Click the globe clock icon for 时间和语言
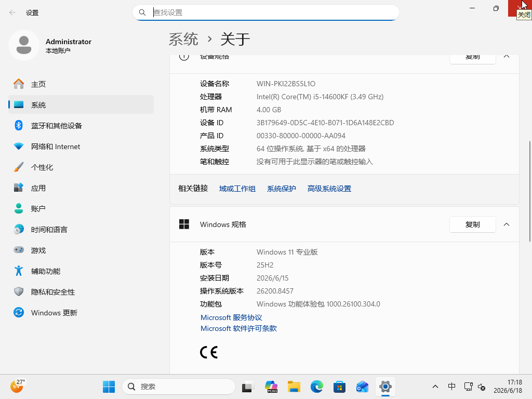 [x=19, y=229]
